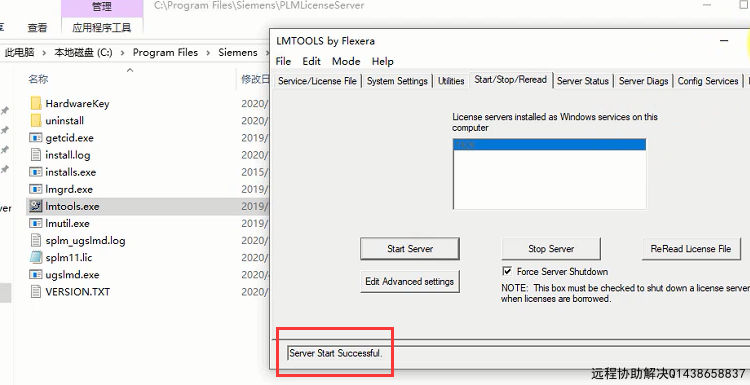
Task: Click the splm11.lic license file icon
Action: click(x=36, y=258)
